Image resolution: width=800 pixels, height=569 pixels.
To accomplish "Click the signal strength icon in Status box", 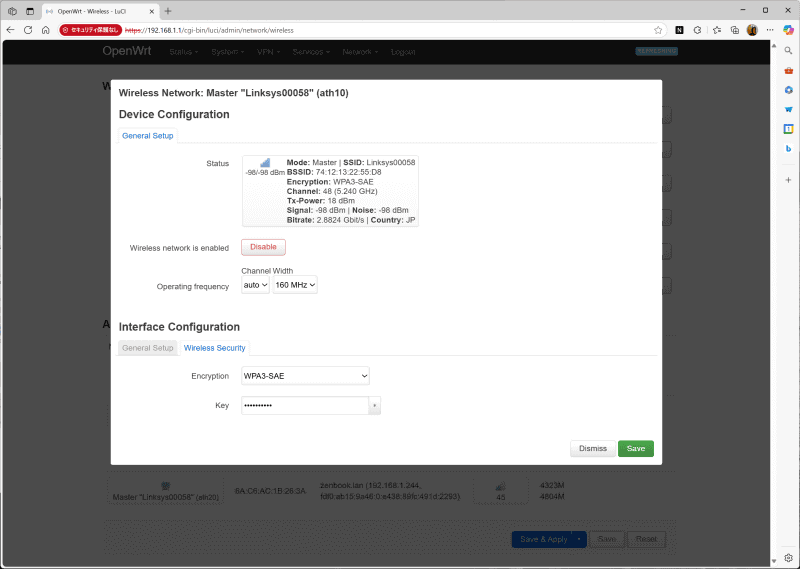I will [x=265, y=163].
